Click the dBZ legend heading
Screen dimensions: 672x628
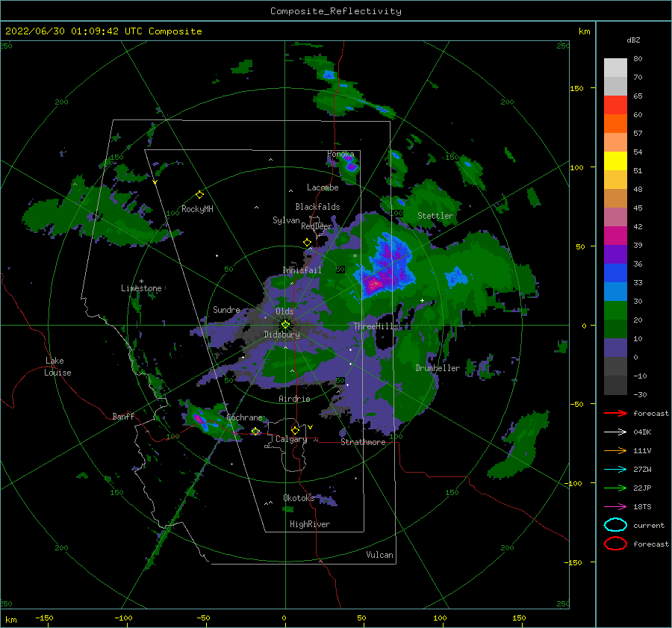633,40
